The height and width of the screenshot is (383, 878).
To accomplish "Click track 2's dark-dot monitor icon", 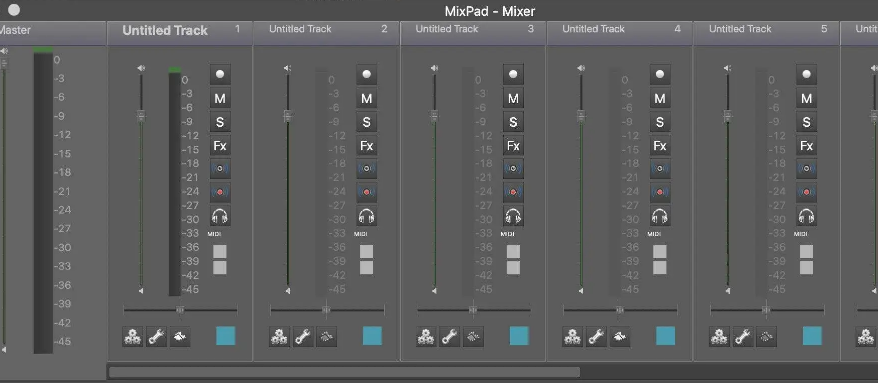I will (366, 169).
